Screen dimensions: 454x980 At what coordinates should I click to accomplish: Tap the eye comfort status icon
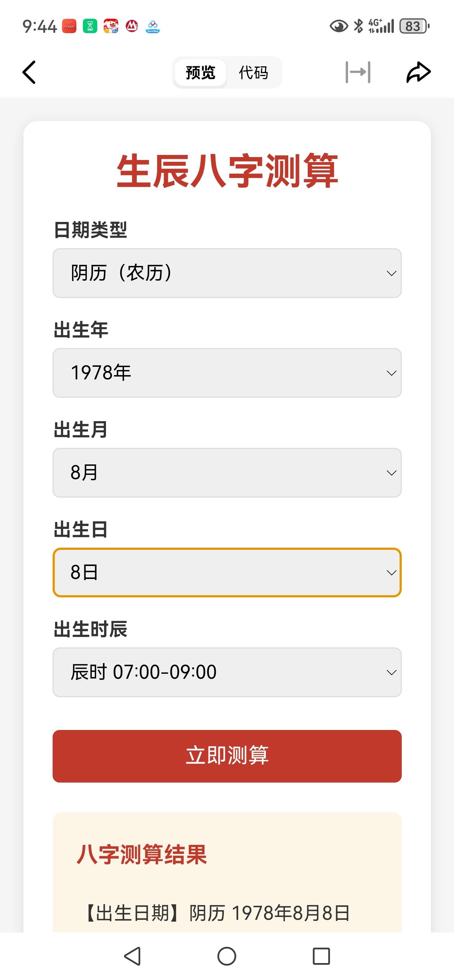click(339, 26)
